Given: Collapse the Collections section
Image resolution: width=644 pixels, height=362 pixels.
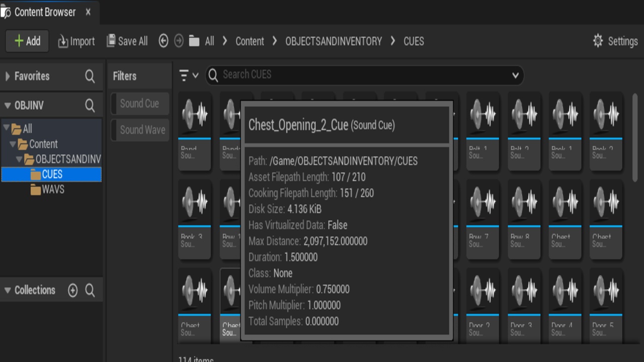Looking at the screenshot, I should [x=8, y=291].
